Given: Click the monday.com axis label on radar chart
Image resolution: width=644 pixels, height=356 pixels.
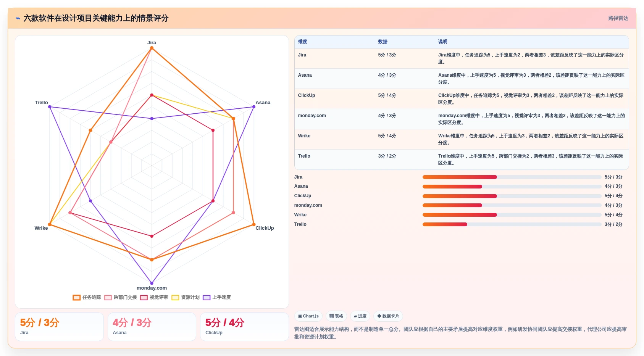Looking at the screenshot, I should (x=152, y=288).
